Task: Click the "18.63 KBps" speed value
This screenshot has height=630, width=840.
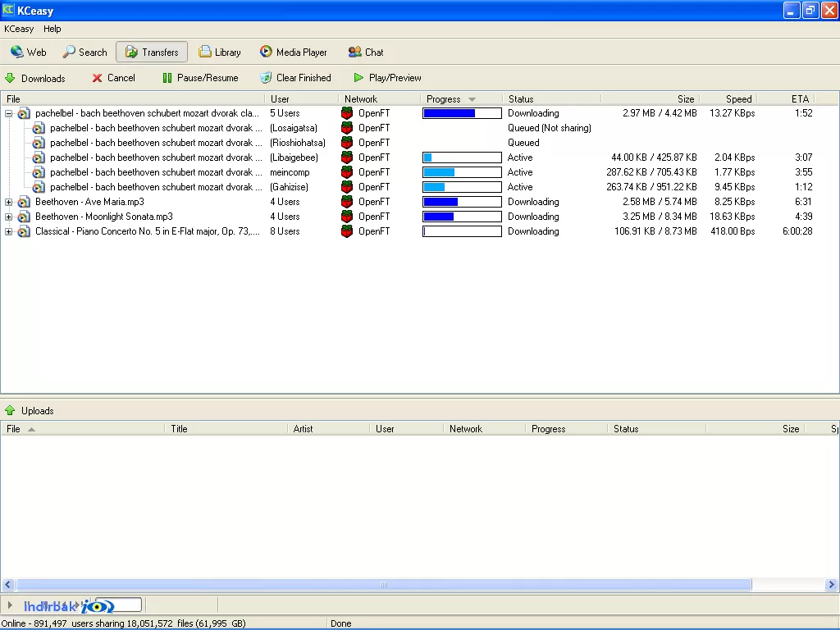Action: click(732, 217)
